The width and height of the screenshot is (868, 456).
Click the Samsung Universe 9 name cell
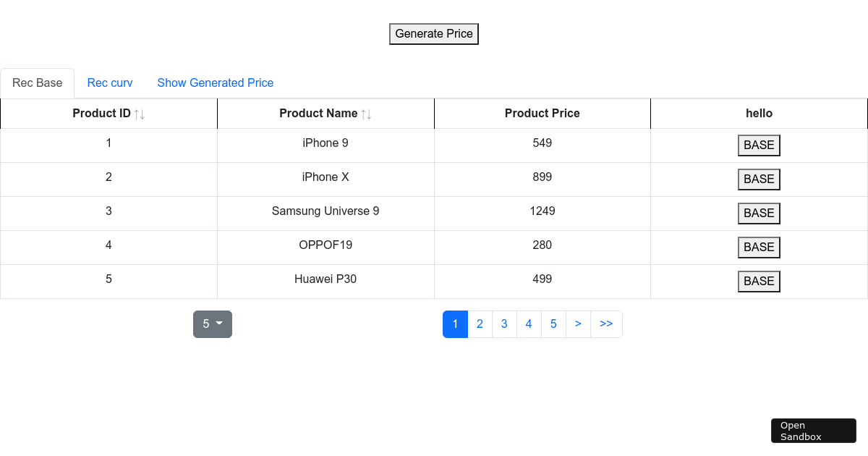point(325,211)
